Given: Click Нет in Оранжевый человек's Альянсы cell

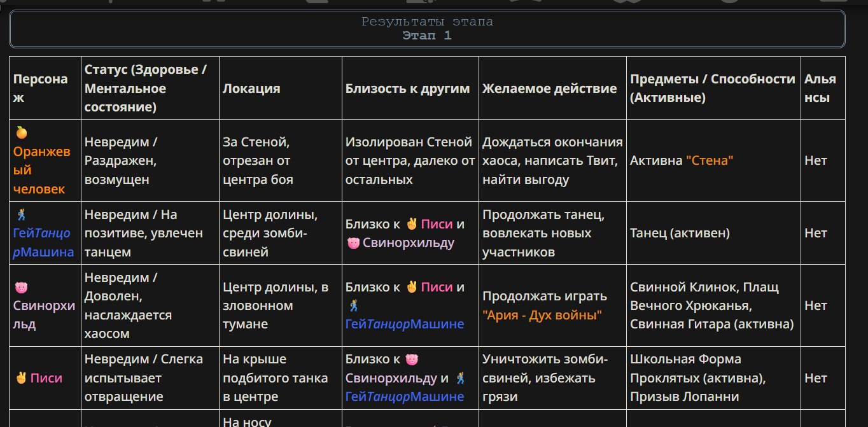Looking at the screenshot, I should pyautogui.click(x=816, y=160).
